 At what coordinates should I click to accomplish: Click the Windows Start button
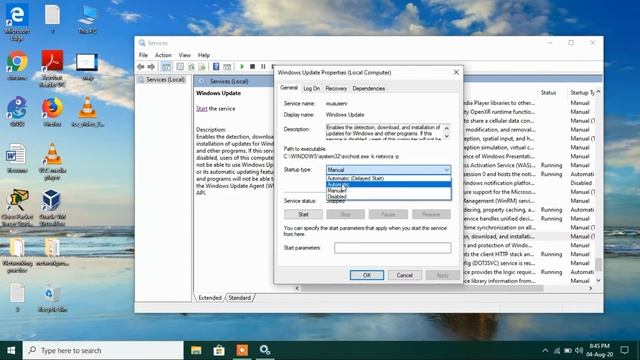[x=11, y=350]
